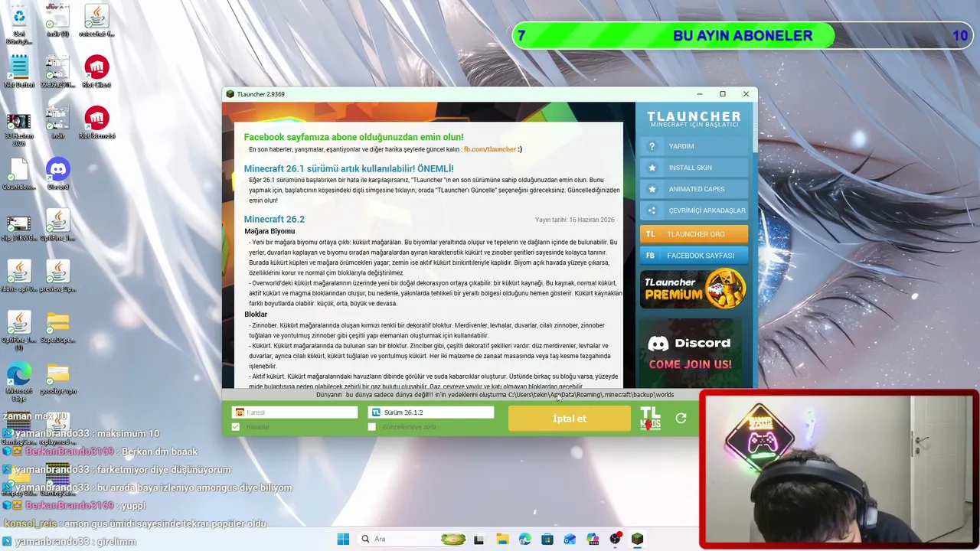Open the account name dropdown

(x=295, y=412)
